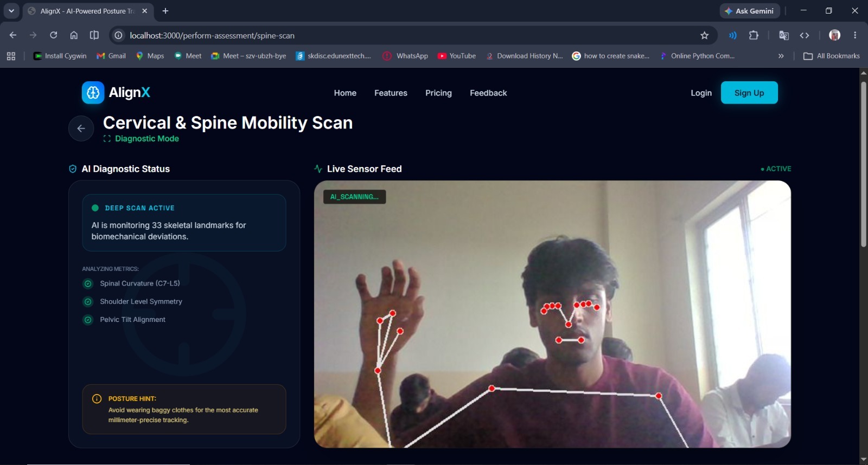The width and height of the screenshot is (868, 465).
Task: Reload the current page
Action: click(x=53, y=35)
